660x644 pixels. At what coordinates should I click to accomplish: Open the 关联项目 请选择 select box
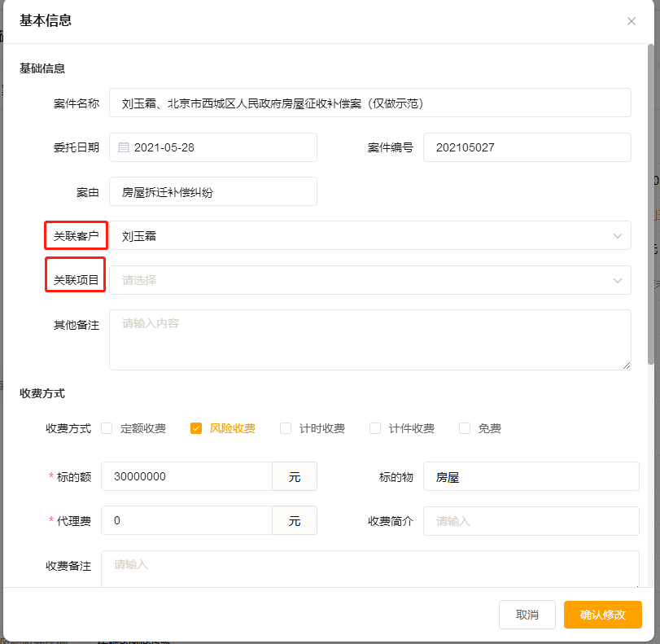pyautogui.click(x=358, y=280)
